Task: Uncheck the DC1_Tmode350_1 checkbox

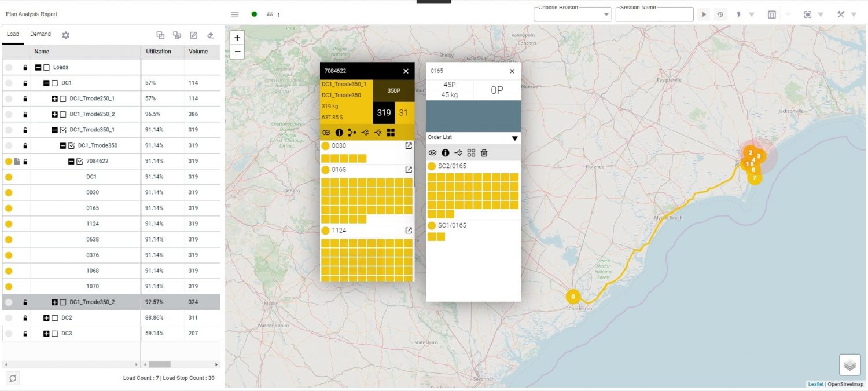Action: pyautogui.click(x=63, y=130)
